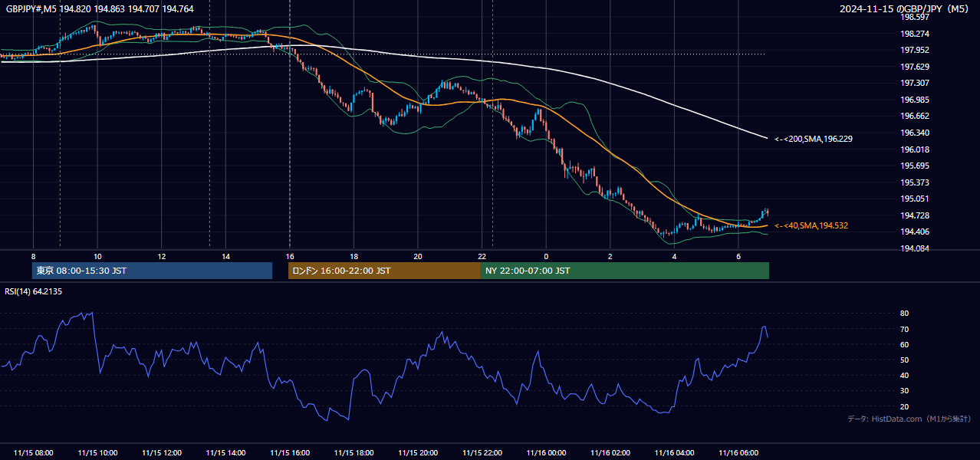This screenshot has height=460, width=980.
Task: Click RSI scale value 70
Action: pos(904,330)
